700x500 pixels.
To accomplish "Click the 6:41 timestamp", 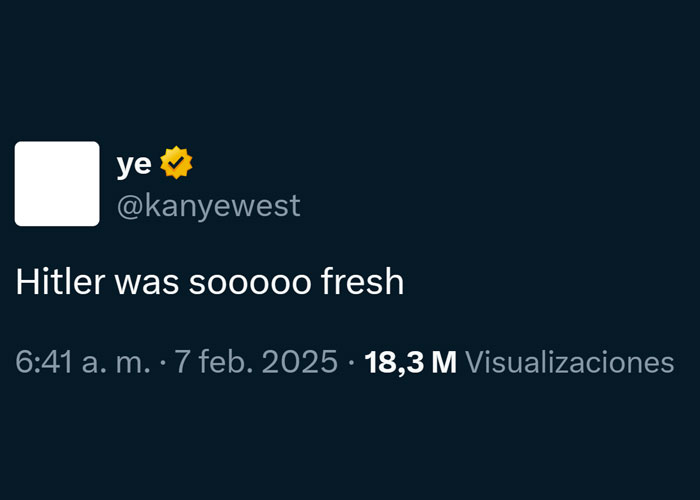I will pos(45,362).
